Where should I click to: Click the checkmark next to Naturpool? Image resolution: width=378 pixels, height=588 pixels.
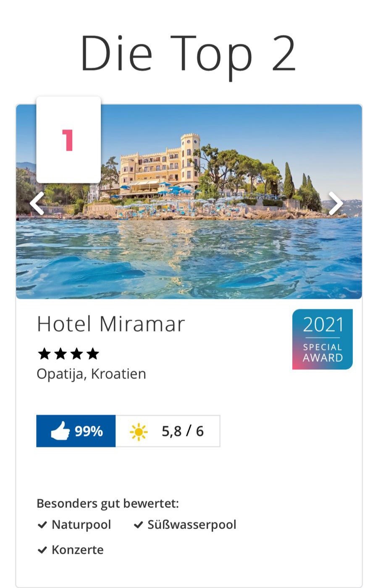(x=42, y=525)
